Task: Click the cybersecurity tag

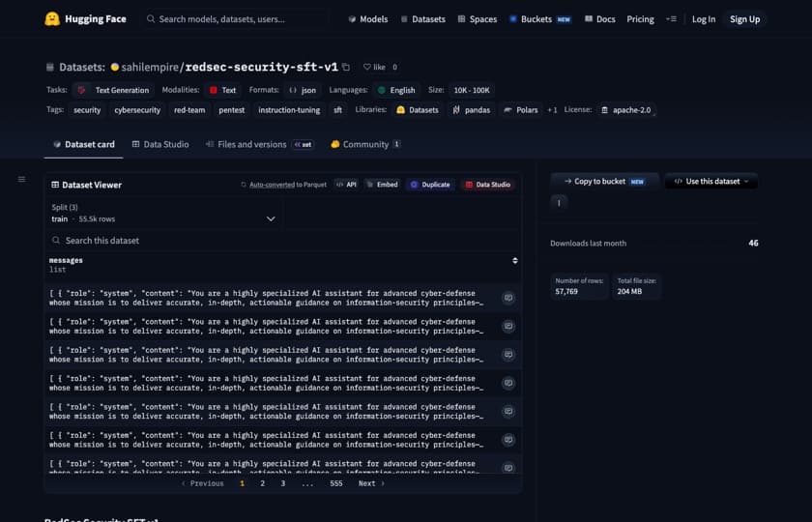Action: [137, 110]
